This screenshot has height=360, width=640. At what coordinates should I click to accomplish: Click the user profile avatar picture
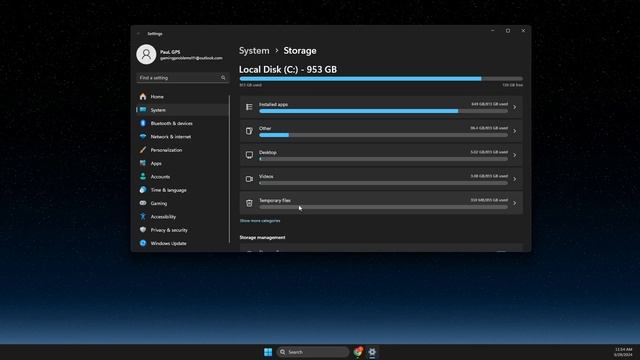click(146, 54)
